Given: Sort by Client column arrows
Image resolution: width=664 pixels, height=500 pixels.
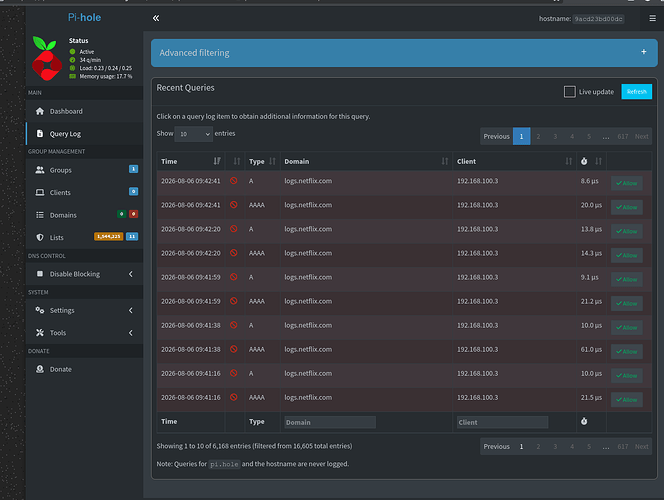Looking at the screenshot, I should (568, 161).
